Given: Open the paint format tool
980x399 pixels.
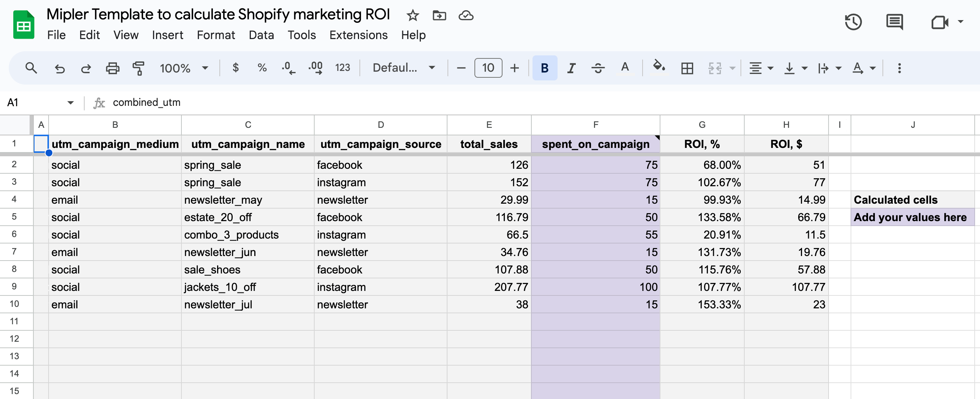Looking at the screenshot, I should coord(139,68).
